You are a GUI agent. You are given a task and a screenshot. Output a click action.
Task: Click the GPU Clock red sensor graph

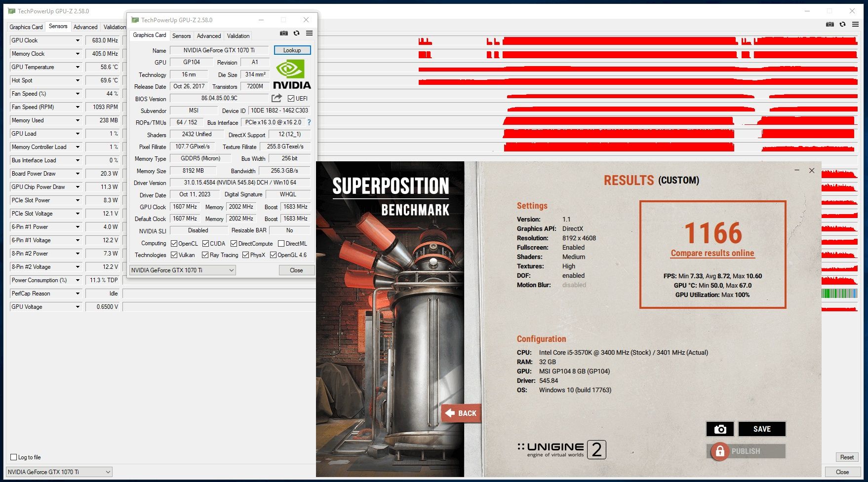coord(637,40)
